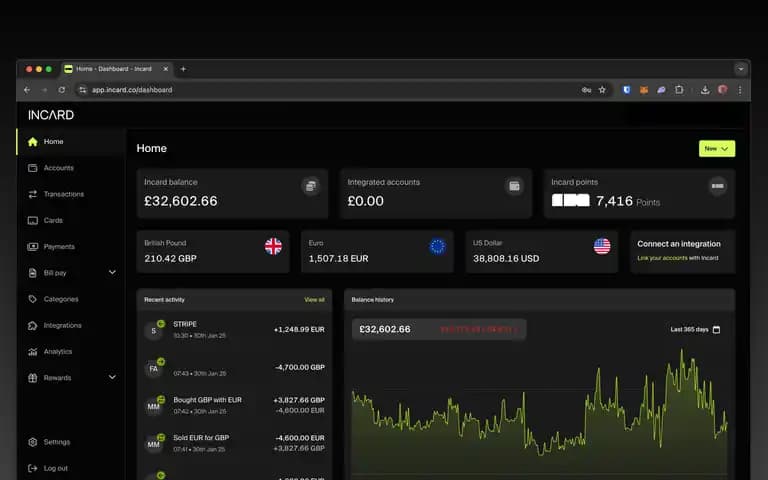Click the US flag icon
Screen dimensions: 768x480
click(x=602, y=246)
